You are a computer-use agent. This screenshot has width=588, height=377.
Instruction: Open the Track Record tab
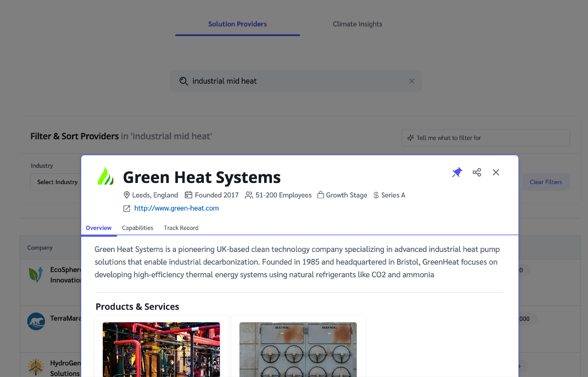pyautogui.click(x=181, y=228)
